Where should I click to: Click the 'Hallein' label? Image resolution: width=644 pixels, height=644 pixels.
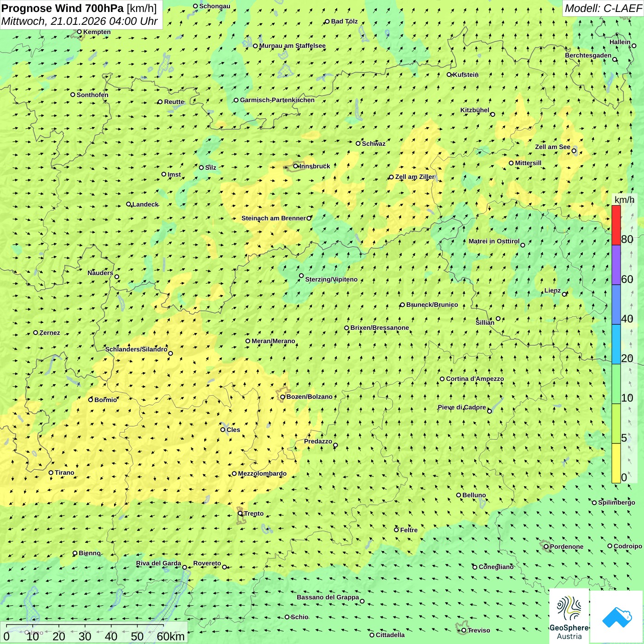[620, 42]
